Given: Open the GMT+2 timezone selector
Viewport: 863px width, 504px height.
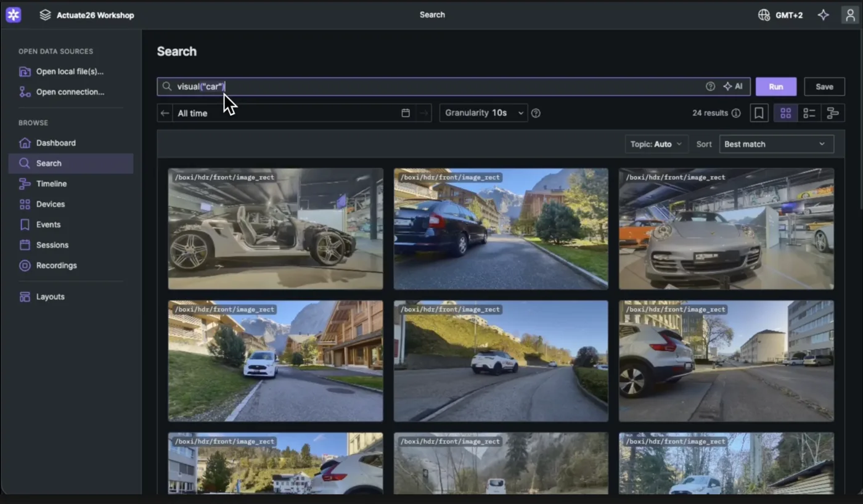Looking at the screenshot, I should [x=780, y=15].
